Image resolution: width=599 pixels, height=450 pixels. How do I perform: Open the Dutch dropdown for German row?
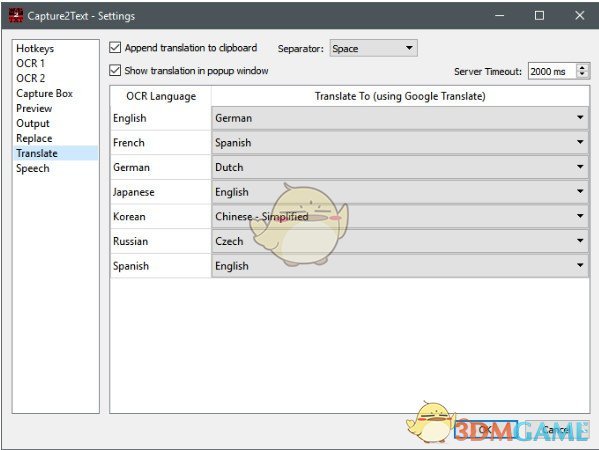coord(400,167)
